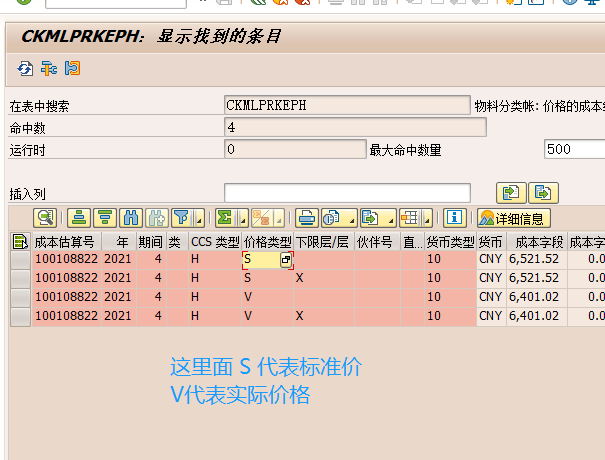Select the first table row selector

(x=20, y=259)
